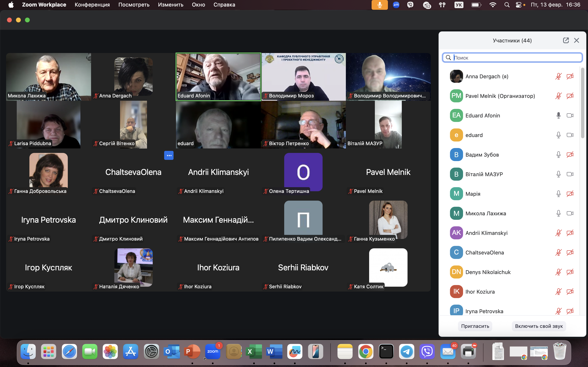Open Telegram from the dock
This screenshot has height=367, width=588.
407,352
